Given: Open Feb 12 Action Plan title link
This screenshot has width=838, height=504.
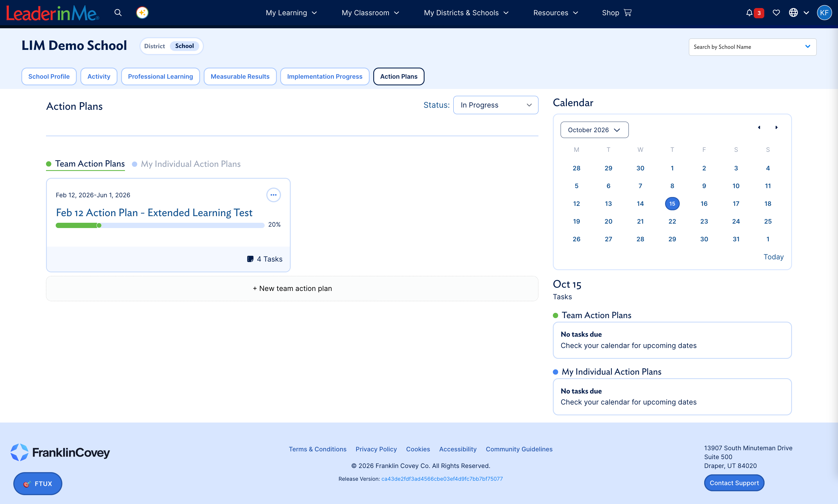Looking at the screenshot, I should 154,213.
